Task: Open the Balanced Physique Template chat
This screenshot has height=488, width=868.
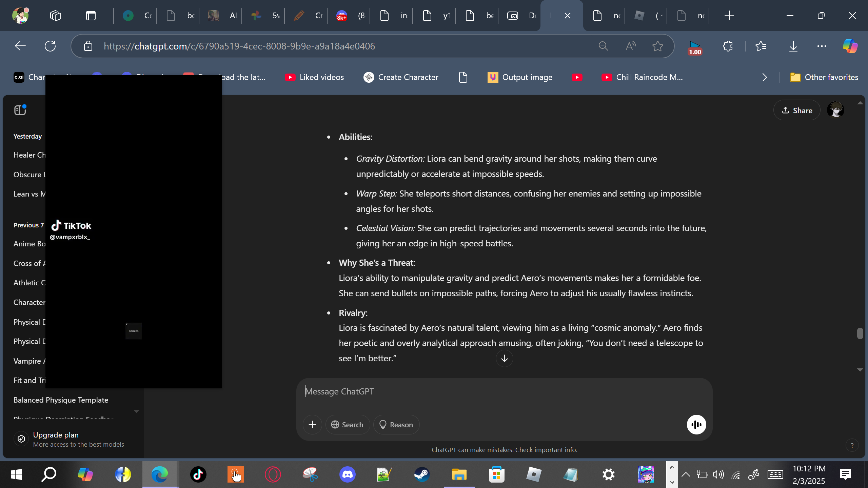Action: [61, 400]
